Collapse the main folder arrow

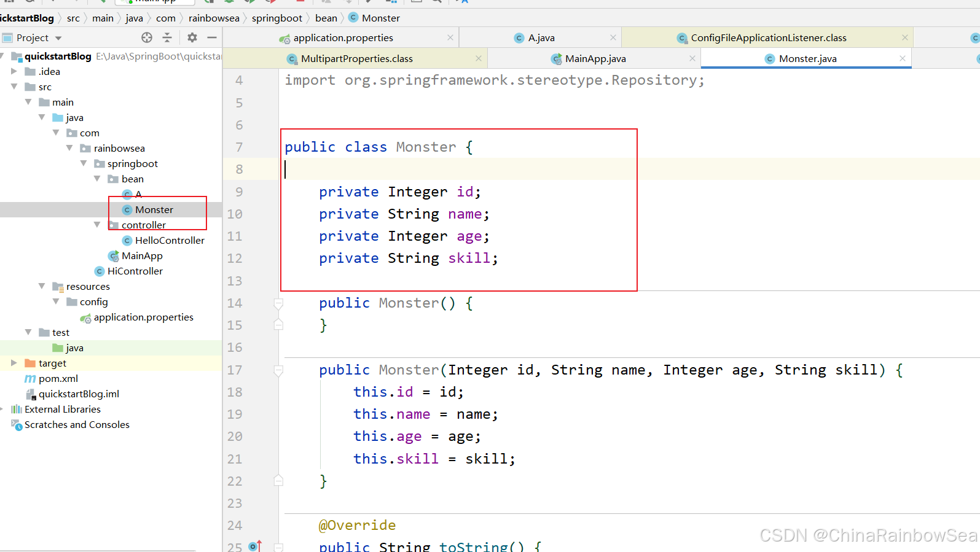point(28,102)
